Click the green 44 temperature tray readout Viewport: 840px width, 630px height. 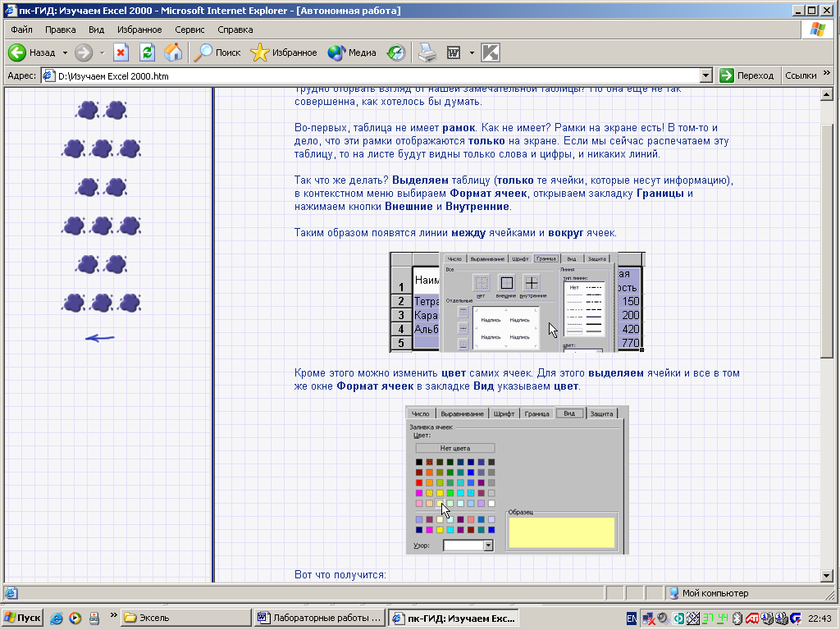(723, 619)
